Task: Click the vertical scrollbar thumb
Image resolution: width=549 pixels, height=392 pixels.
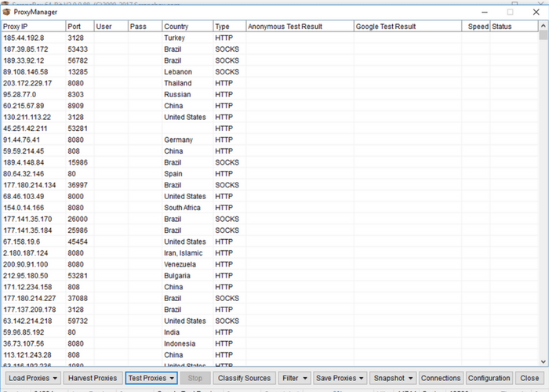Action: tap(543, 35)
